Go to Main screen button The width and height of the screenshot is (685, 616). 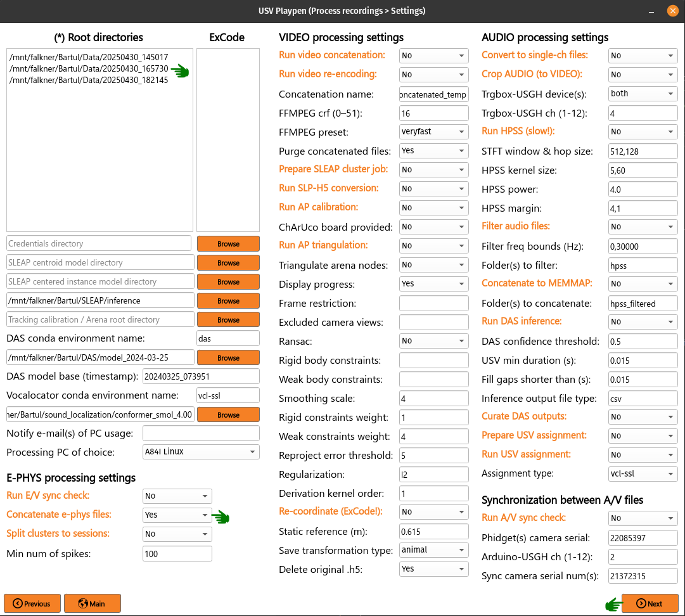click(x=92, y=603)
